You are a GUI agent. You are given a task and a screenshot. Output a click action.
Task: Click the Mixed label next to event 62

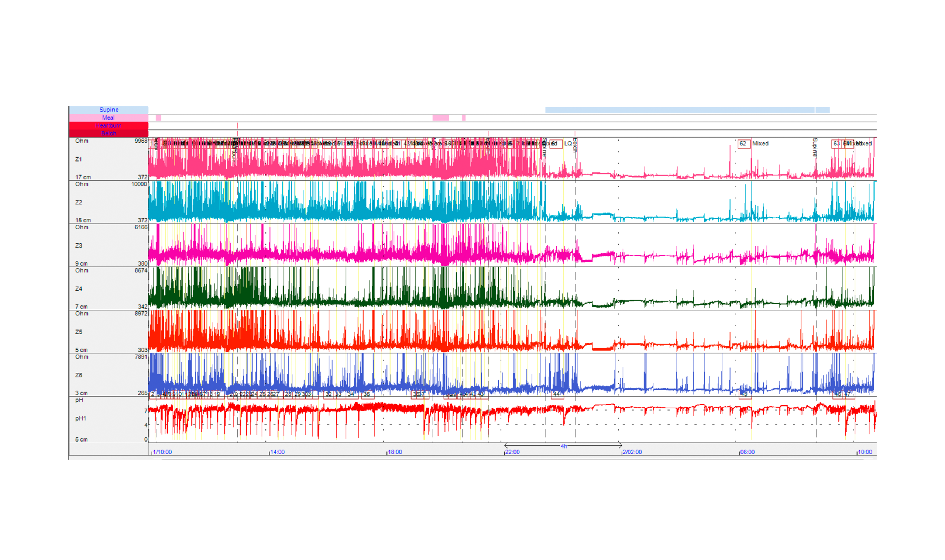760,144
